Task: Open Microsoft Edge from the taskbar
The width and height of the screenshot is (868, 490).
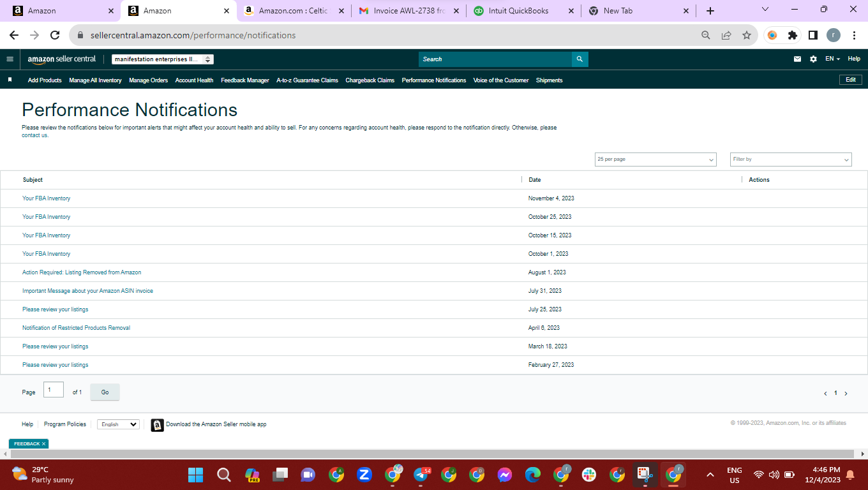Action: [x=533, y=475]
